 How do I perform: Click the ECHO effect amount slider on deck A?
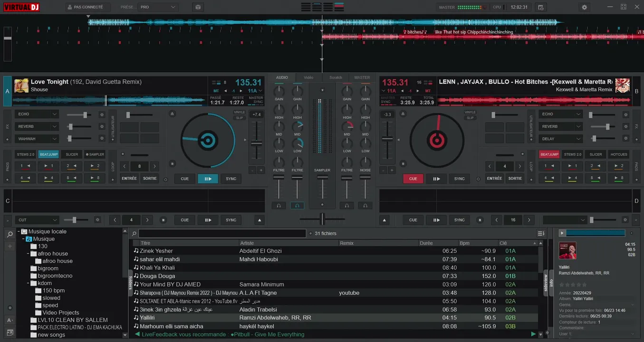point(79,114)
